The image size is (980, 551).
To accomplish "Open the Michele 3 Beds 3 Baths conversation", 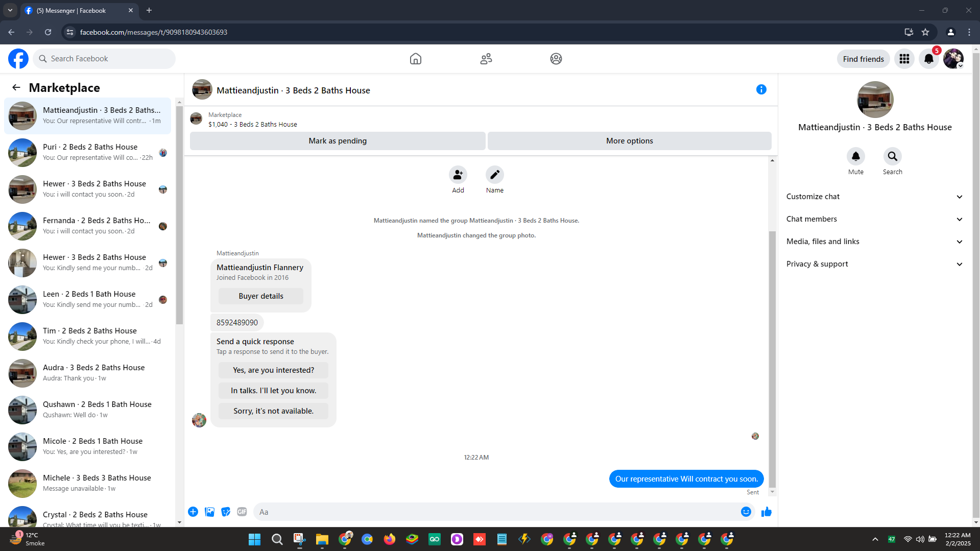I will (88, 483).
